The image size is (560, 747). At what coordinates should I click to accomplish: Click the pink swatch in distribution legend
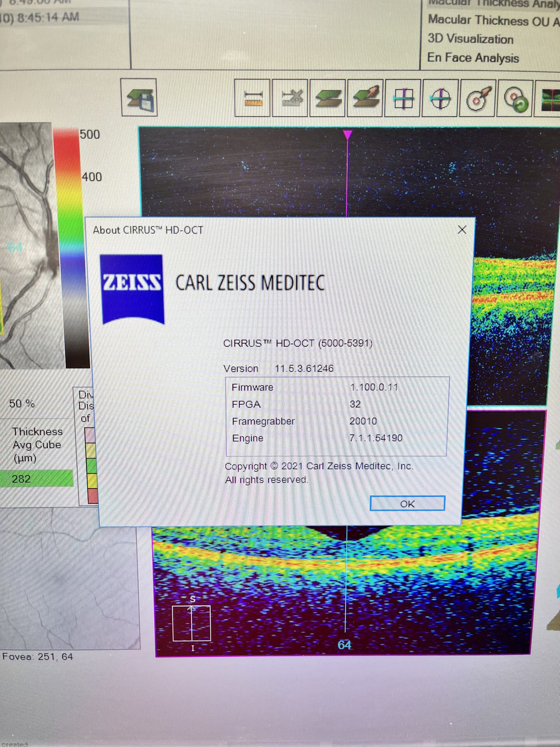point(90,435)
